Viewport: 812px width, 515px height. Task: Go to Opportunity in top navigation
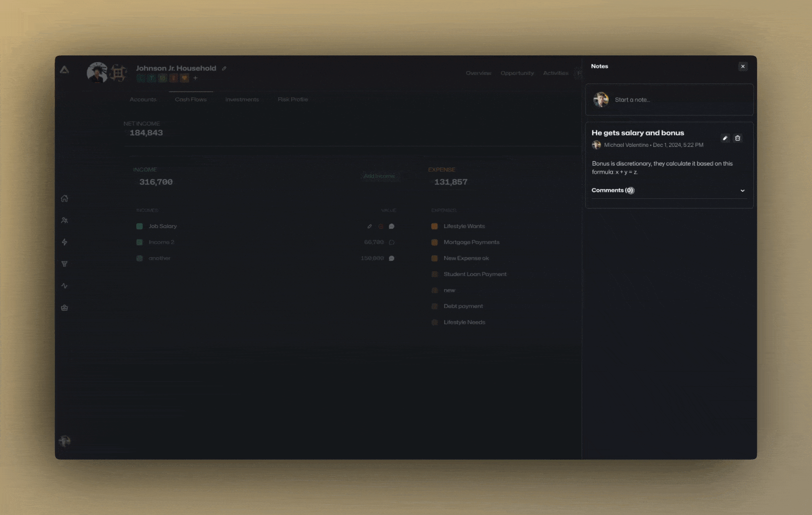517,73
